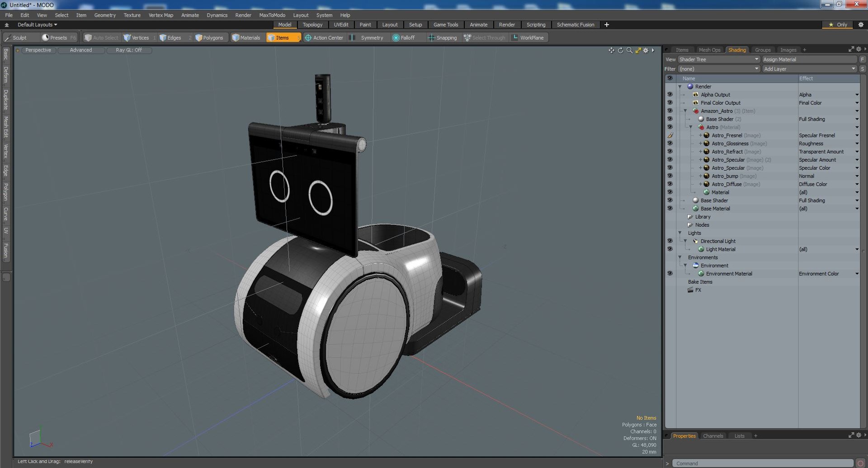Image resolution: width=868 pixels, height=468 pixels.
Task: Toggle Snapping
Action: point(443,38)
